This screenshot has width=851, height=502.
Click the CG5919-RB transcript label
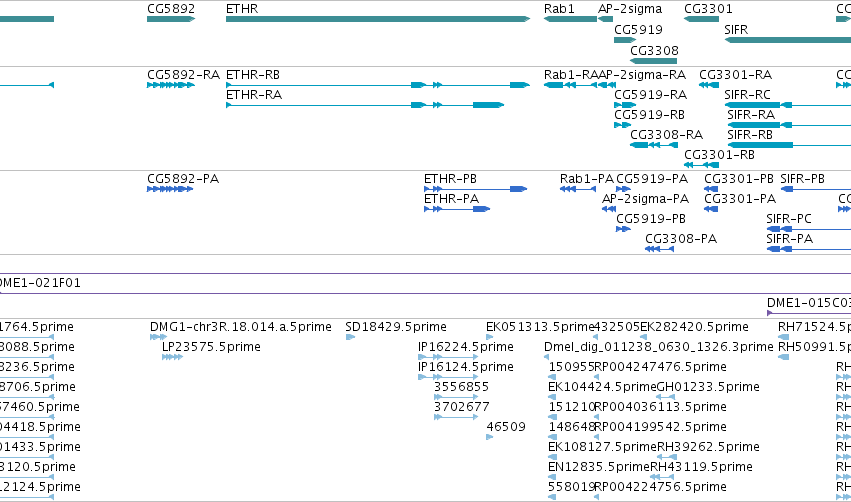pos(650,115)
